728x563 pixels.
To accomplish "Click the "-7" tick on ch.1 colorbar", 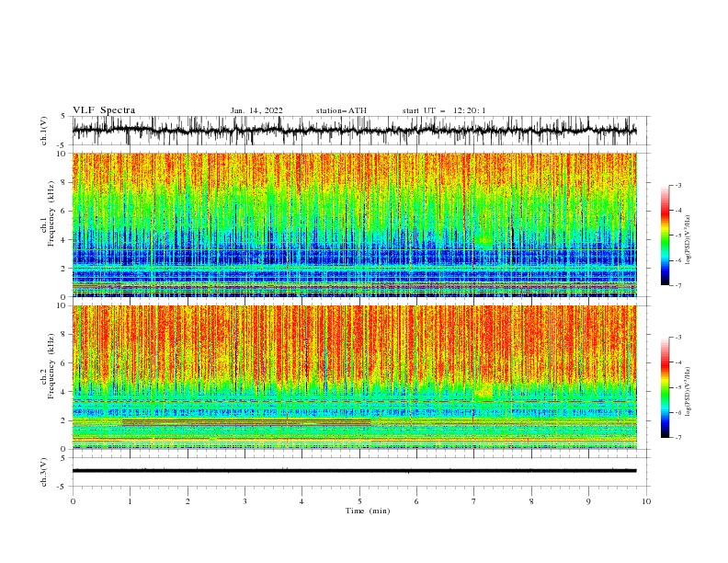I will pos(677,285).
